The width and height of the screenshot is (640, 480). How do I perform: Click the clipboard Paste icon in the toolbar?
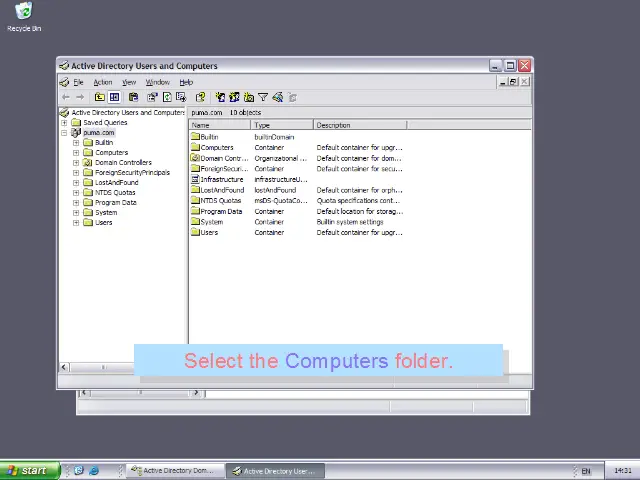(133, 97)
